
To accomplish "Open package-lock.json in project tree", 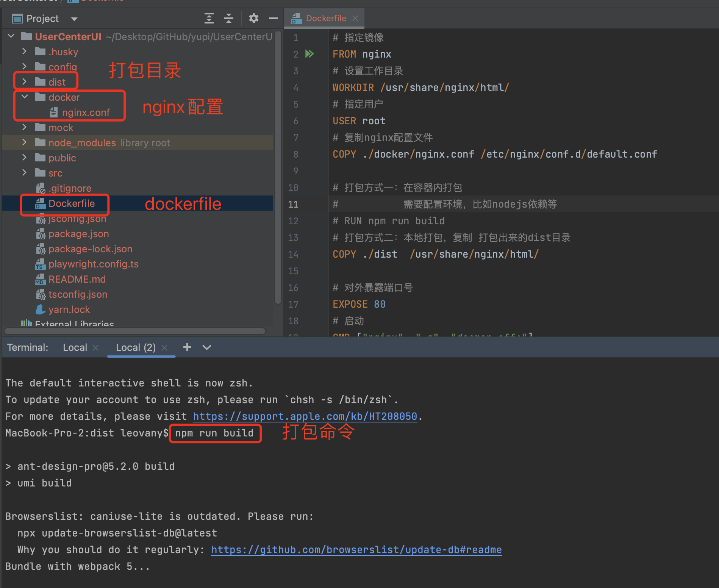I will 90,249.
